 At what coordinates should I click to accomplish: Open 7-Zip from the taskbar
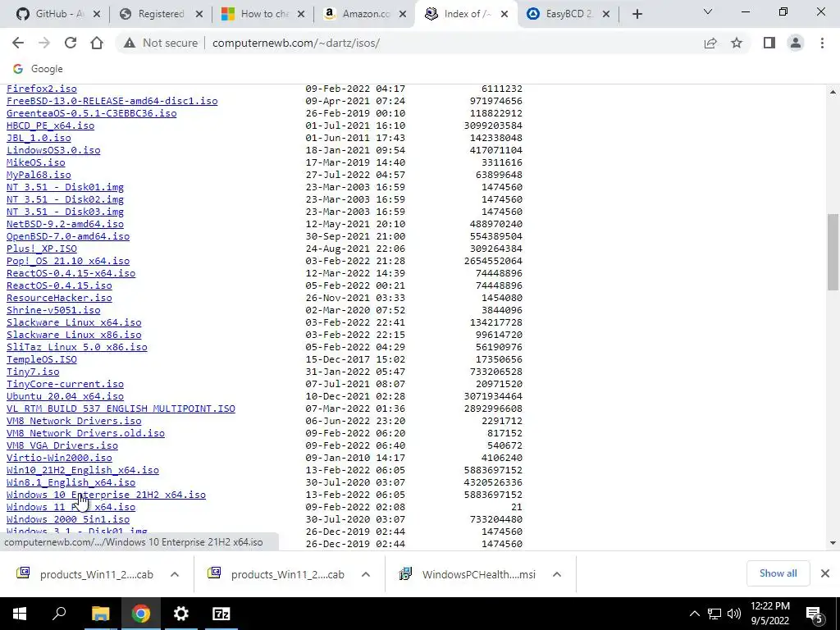point(221,614)
